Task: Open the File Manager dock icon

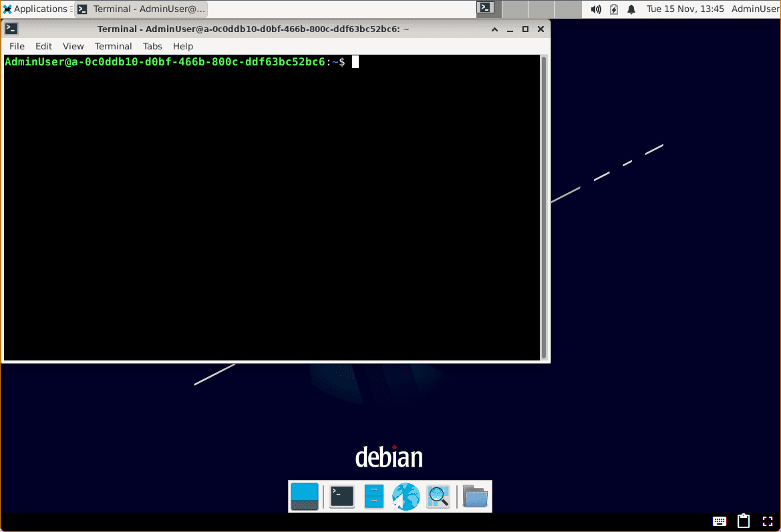Action: point(374,496)
